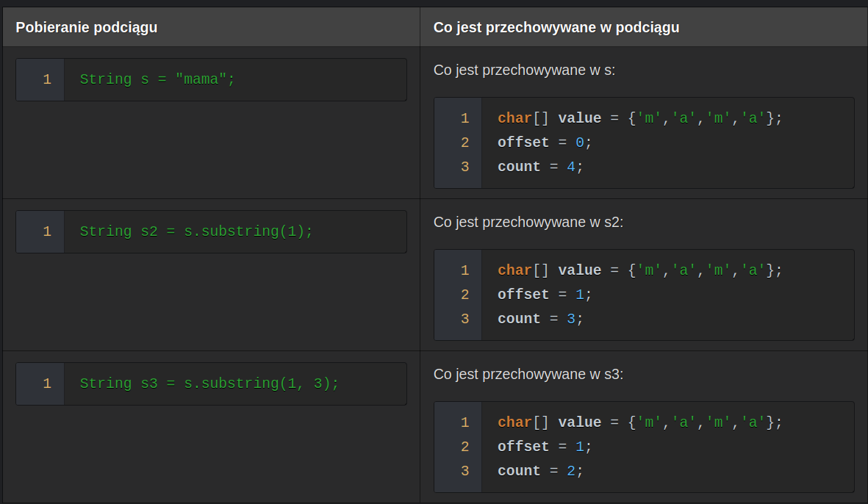Click the label "Co jest przechowywane w s3:"

point(528,375)
